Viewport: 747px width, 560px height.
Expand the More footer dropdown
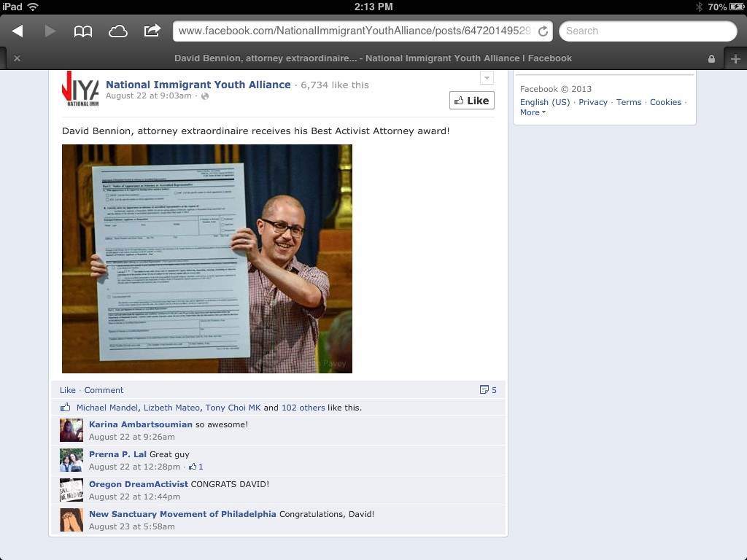point(533,113)
